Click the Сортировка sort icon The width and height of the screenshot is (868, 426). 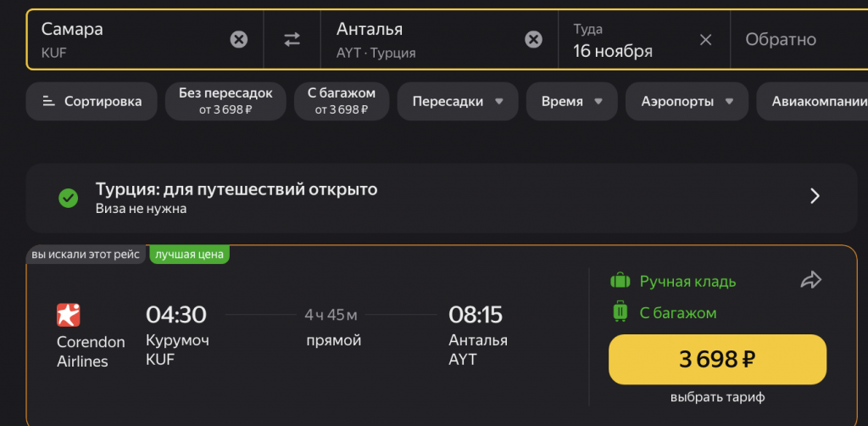(x=48, y=102)
